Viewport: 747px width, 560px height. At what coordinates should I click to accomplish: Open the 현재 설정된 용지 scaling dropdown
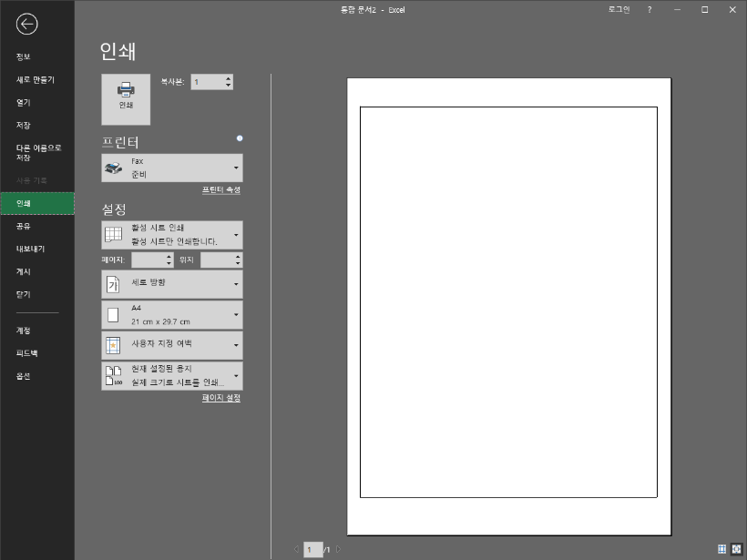click(172, 376)
